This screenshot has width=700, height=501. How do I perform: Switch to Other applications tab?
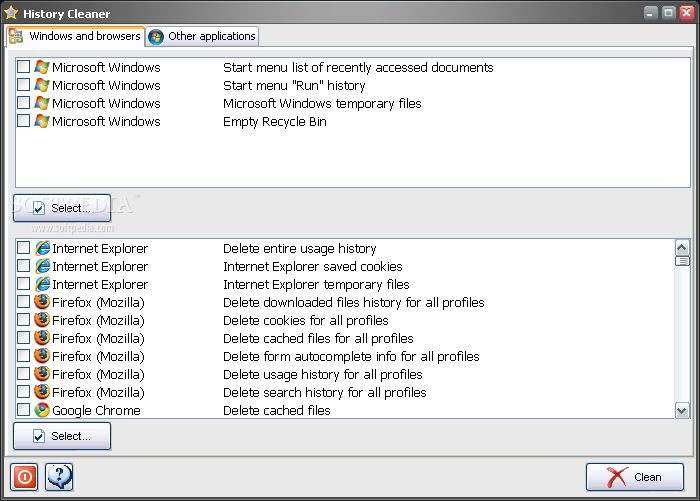202,36
